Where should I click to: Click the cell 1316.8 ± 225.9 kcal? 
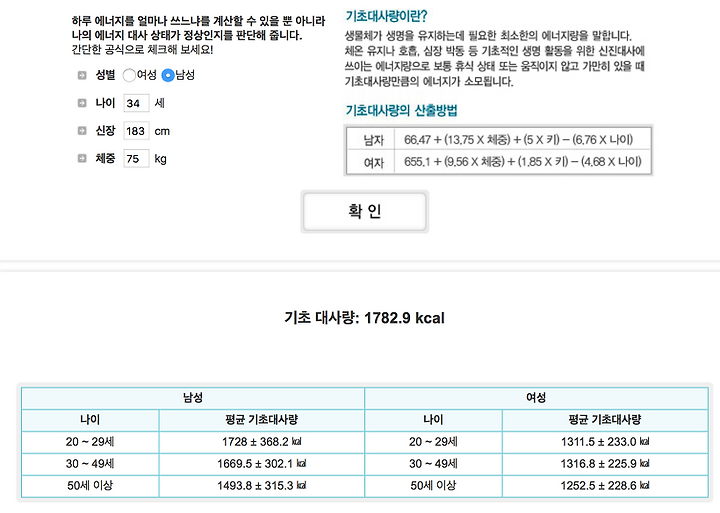coord(605,464)
